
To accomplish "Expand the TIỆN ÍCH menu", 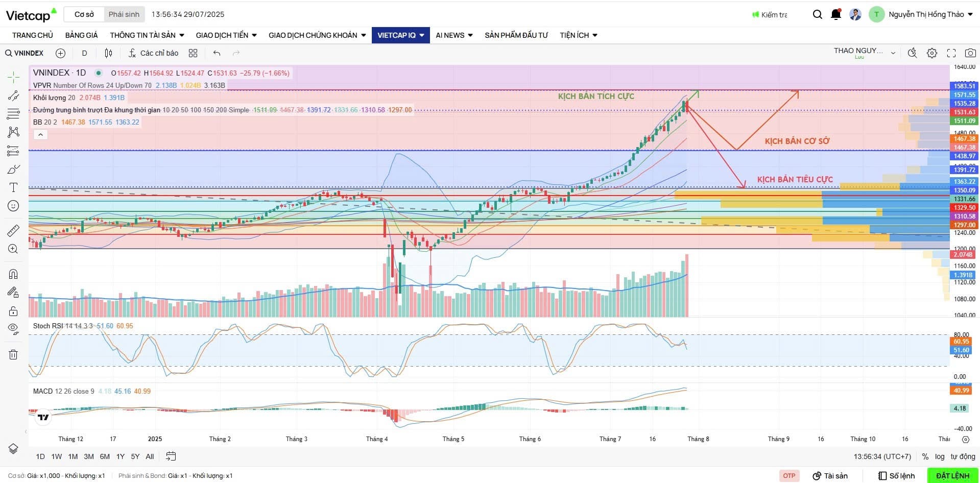I will 579,35.
